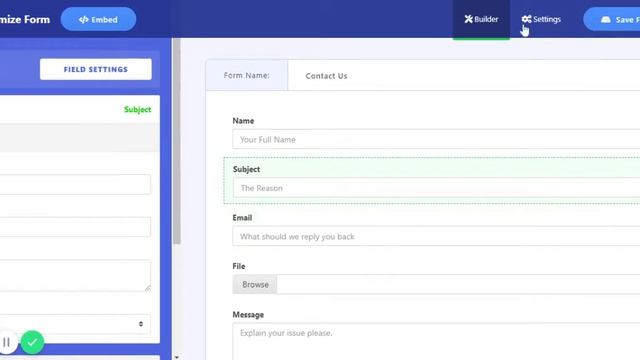
Task: Click the embed code brackets icon
Action: [84, 20]
